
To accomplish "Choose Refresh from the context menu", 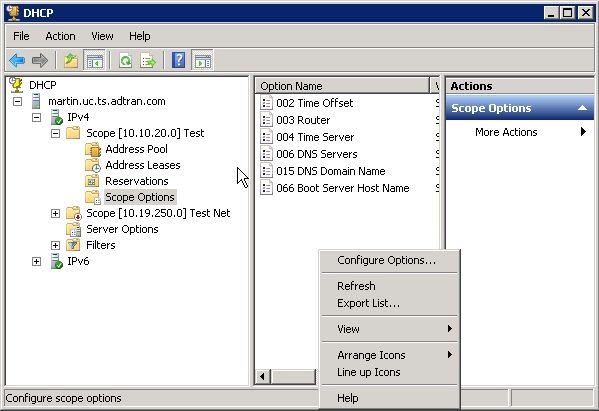I will click(390, 286).
